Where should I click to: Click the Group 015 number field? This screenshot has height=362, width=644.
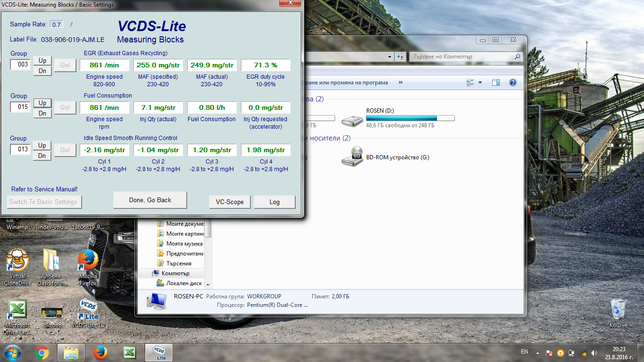21,107
